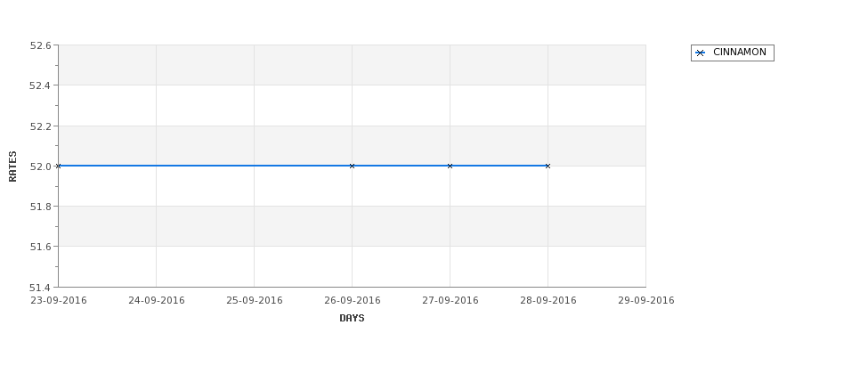Viewport: 868px width, 382px height.
Task: Click the 27-09-2016 date label
Action: point(450,301)
